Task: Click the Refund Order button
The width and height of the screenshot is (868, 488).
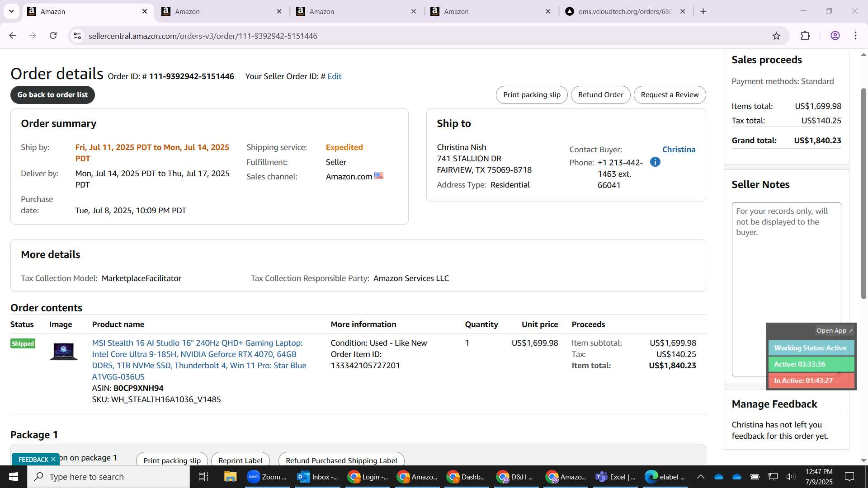Action: point(600,95)
